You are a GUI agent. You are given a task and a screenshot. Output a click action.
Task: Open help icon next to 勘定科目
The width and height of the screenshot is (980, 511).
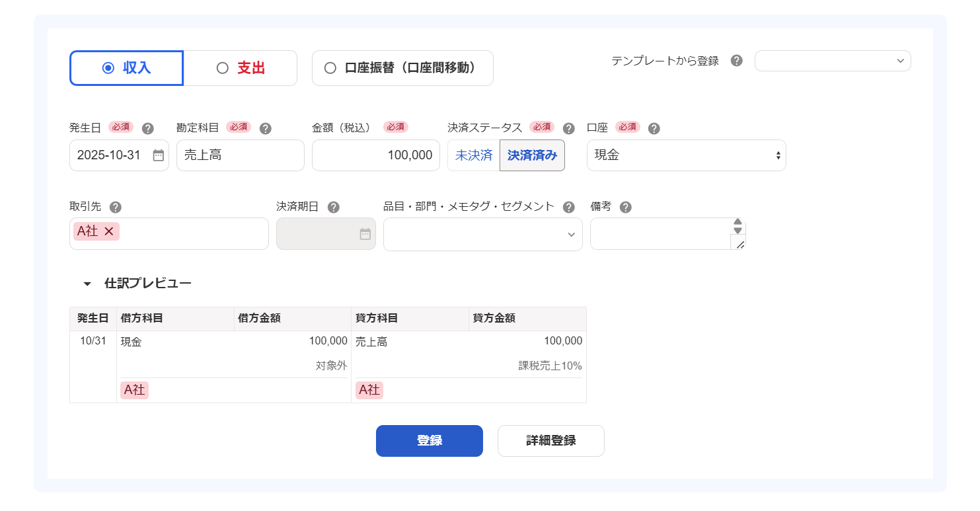pyautogui.click(x=266, y=128)
